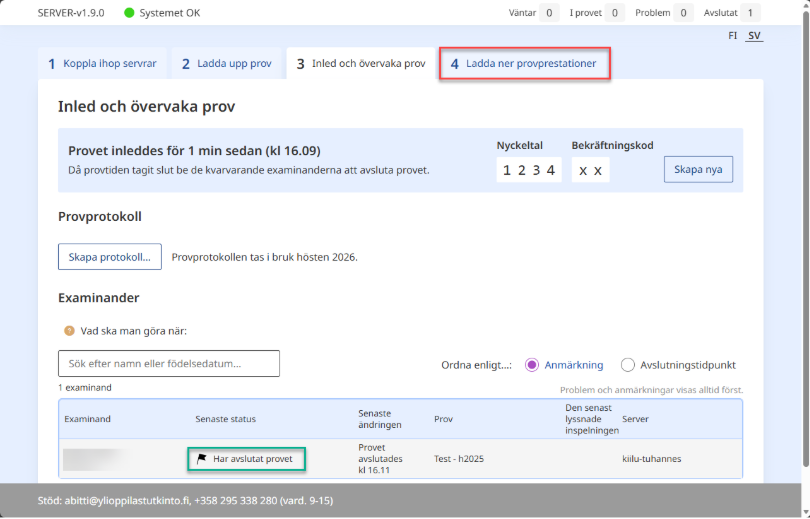Select the Anmärkning sort radio button

click(532, 365)
